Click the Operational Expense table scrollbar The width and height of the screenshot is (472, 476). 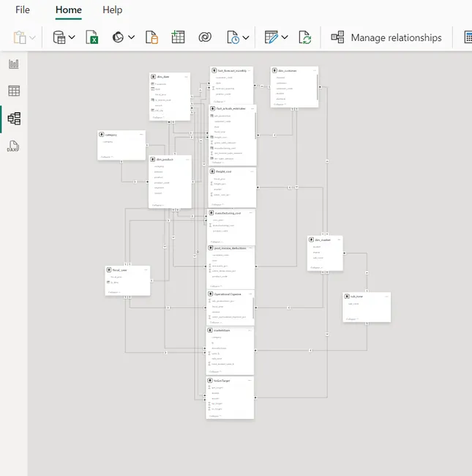pyautogui.click(x=254, y=308)
